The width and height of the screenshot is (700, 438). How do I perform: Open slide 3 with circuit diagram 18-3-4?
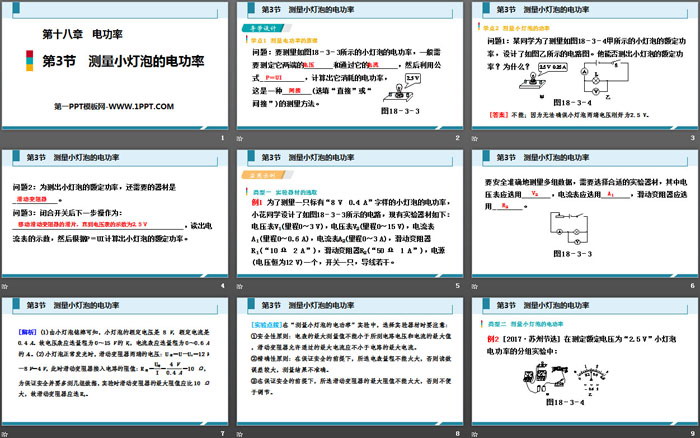585,65
